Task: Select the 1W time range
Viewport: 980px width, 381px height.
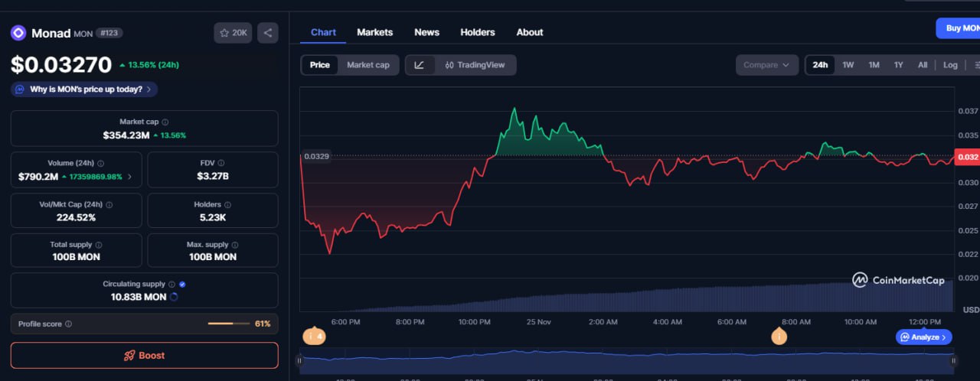Action: tap(848, 65)
